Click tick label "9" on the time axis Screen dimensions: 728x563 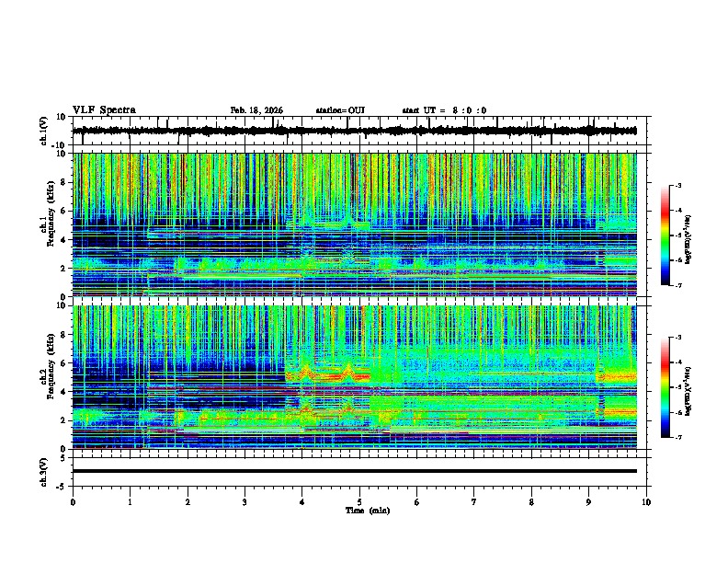[x=588, y=502]
